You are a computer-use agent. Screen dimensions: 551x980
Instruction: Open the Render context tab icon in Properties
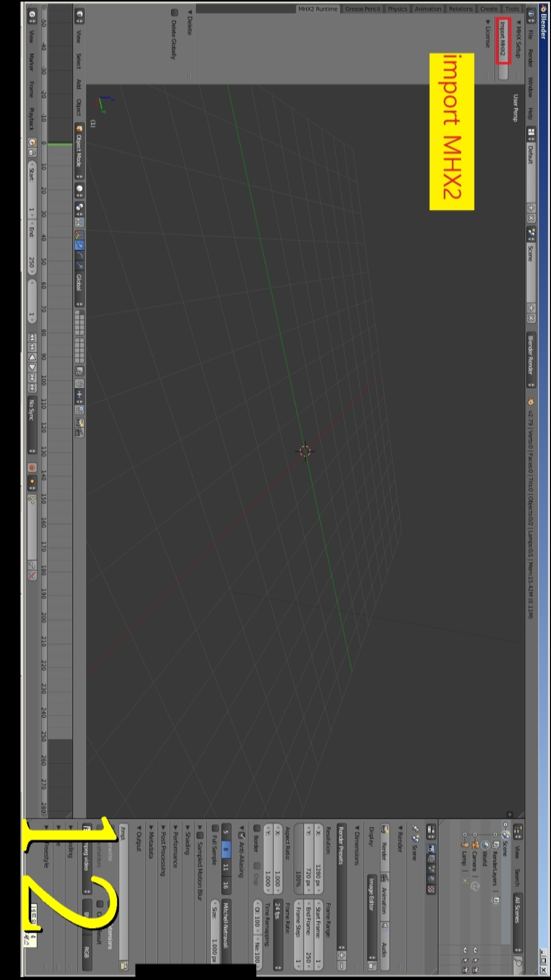click(431, 848)
